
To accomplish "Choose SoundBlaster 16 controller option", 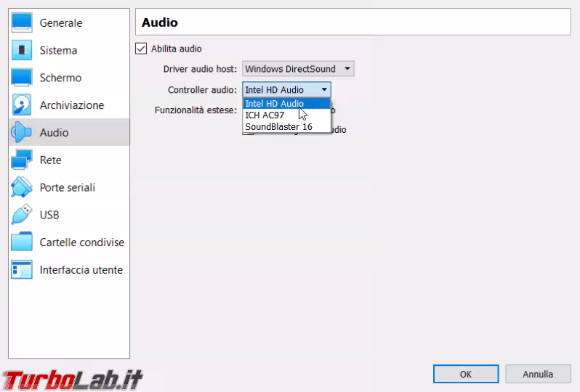I will click(286, 127).
